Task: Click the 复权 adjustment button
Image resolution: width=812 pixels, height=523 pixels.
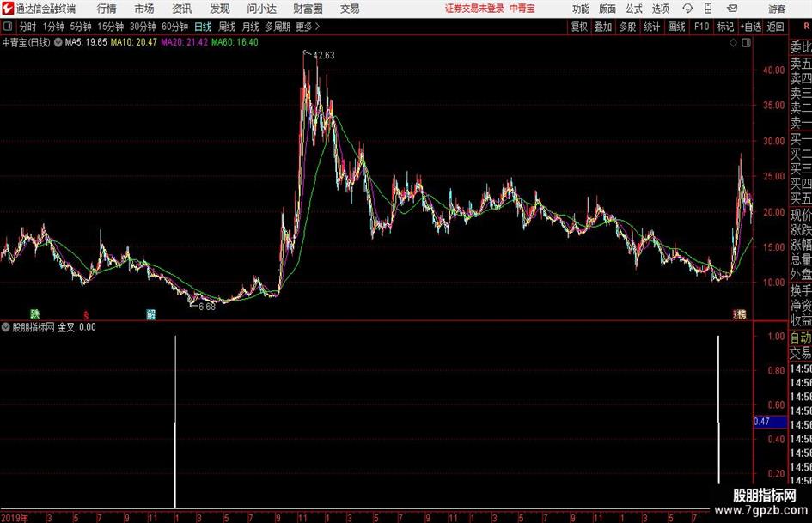Action: [579, 27]
